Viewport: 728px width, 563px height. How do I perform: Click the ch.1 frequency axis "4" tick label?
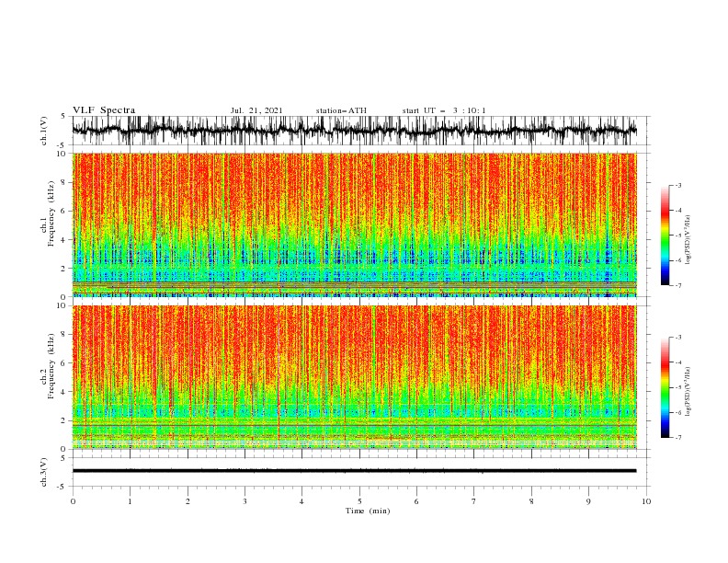[63, 240]
